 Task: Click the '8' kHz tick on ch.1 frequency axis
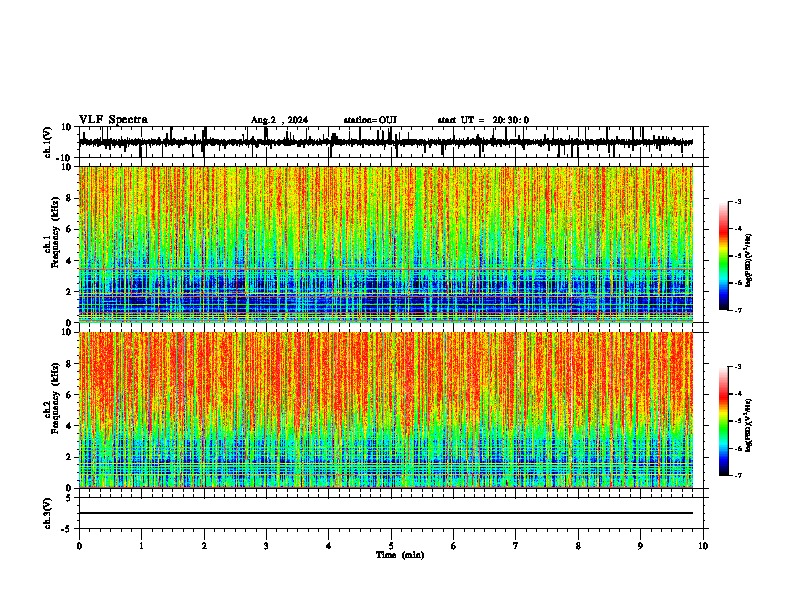pos(70,198)
